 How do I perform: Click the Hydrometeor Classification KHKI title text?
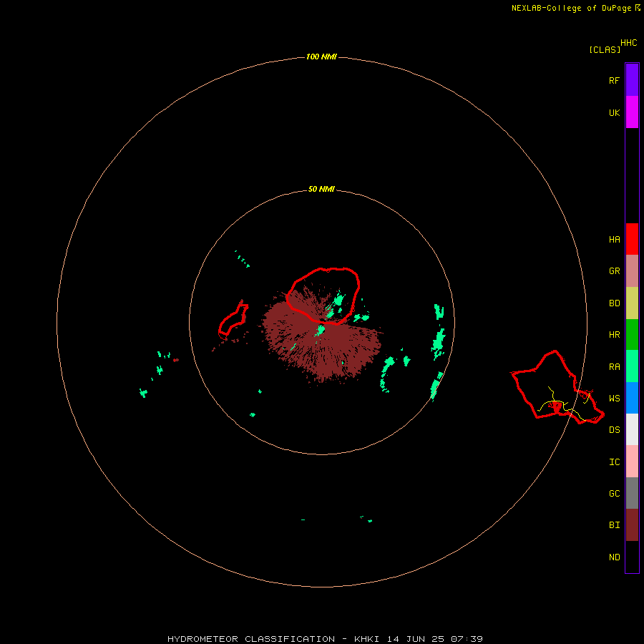tap(325, 639)
